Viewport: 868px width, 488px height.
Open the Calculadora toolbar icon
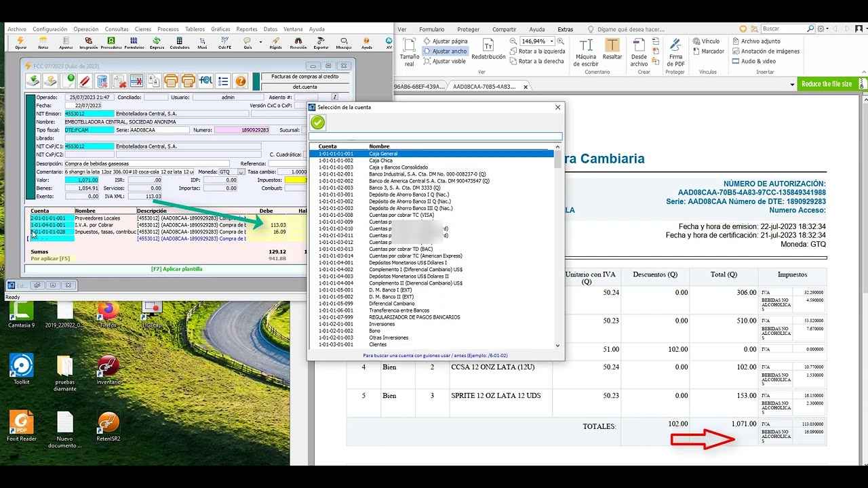click(x=180, y=43)
